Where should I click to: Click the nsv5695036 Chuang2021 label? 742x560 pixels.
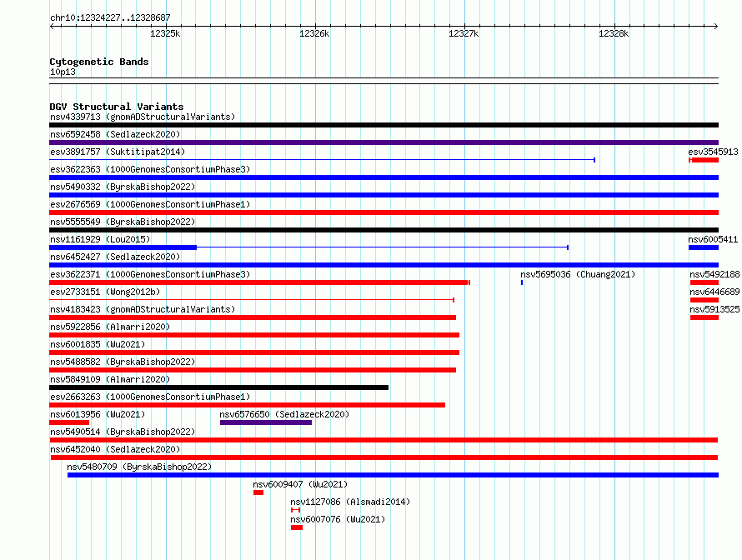(578, 274)
